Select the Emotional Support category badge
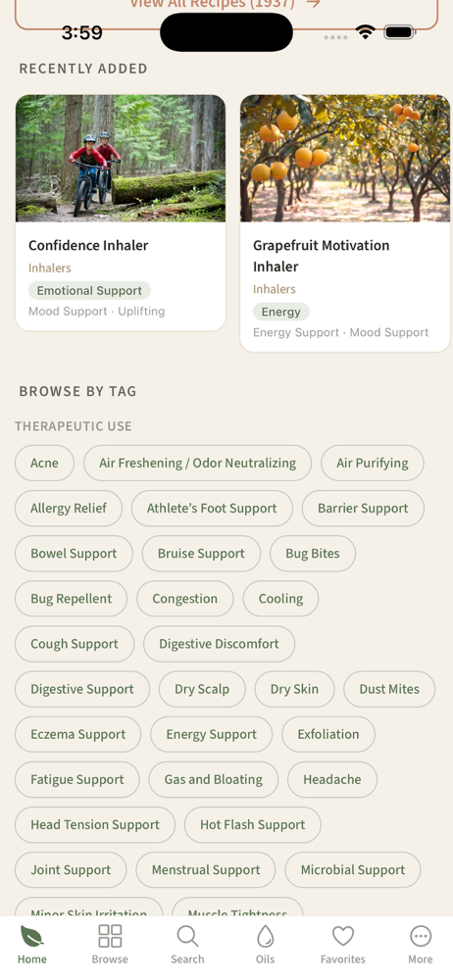453x980 pixels. 89,291
